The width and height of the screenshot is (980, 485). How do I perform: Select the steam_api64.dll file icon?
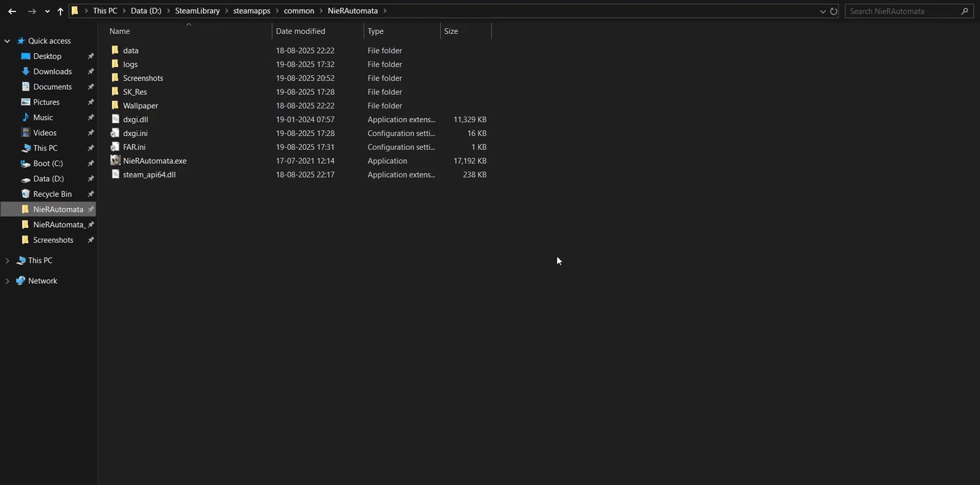click(115, 174)
